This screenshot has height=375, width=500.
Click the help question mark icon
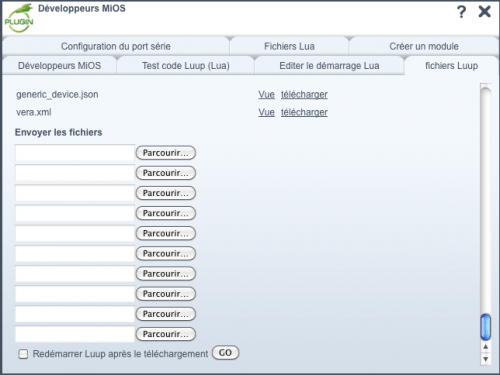(461, 12)
